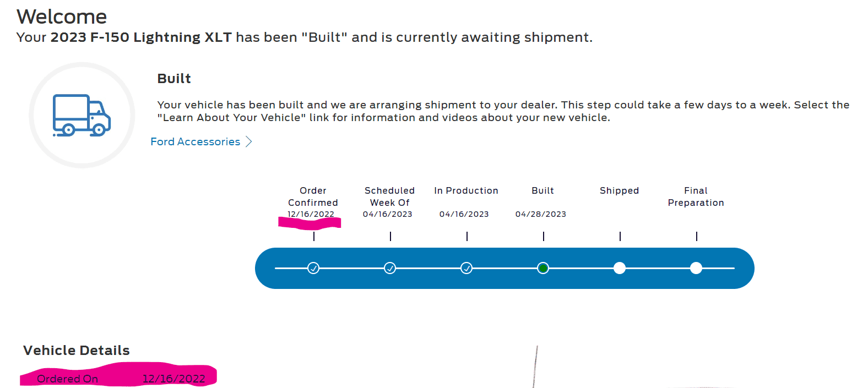Open the Ford Accessories link

(196, 142)
